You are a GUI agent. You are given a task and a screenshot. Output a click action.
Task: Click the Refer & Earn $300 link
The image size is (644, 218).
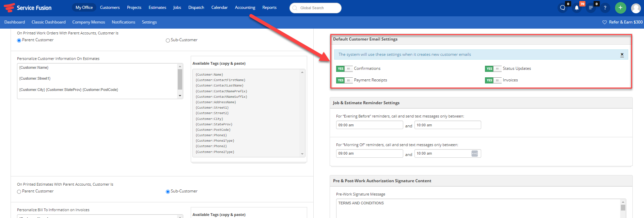[x=626, y=22]
